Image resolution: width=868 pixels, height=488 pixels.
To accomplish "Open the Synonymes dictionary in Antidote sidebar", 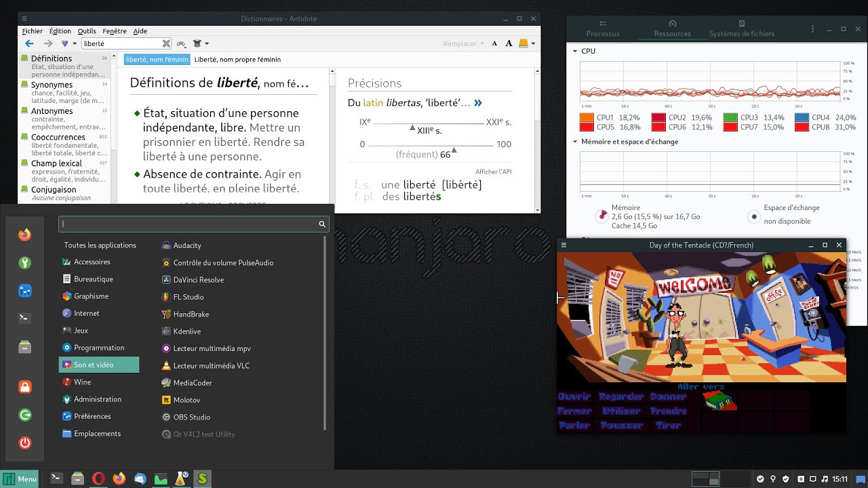I will click(x=64, y=93).
